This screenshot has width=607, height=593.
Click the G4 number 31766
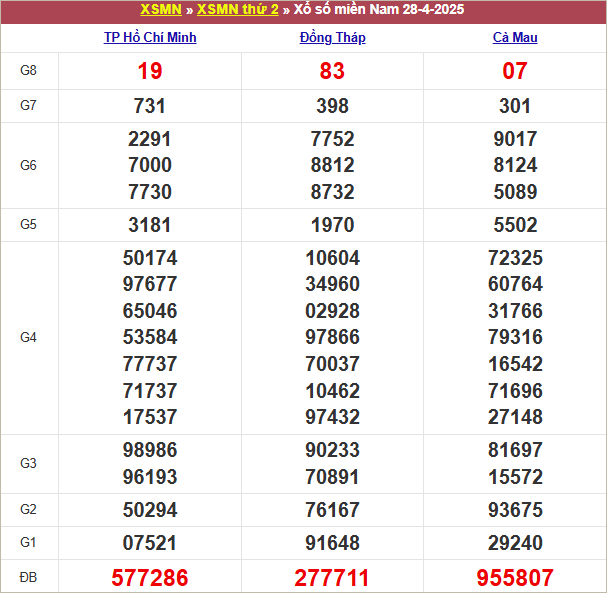click(x=515, y=311)
